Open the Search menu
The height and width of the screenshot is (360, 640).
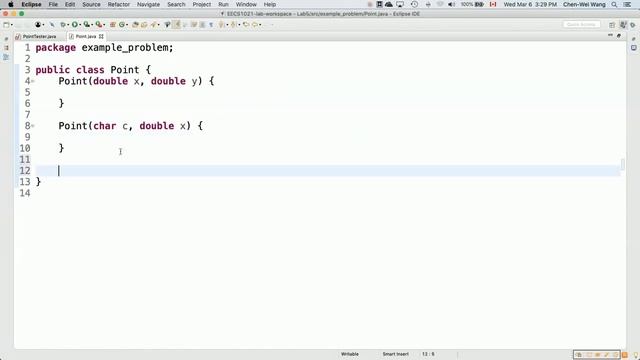(176, 4)
